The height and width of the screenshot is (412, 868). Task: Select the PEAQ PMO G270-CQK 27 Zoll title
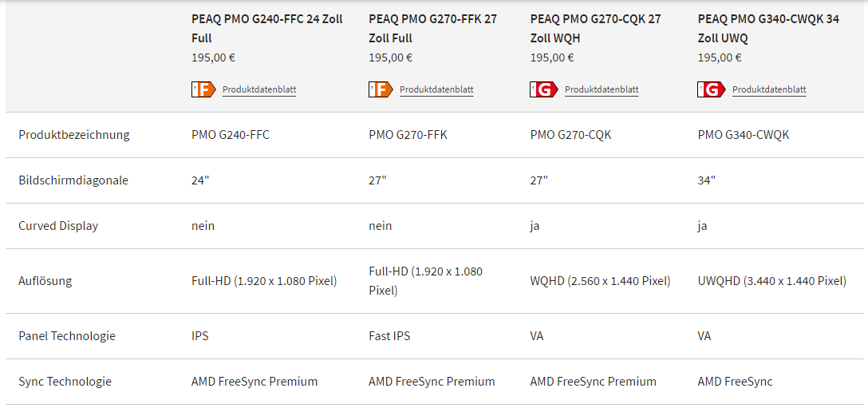click(x=596, y=29)
